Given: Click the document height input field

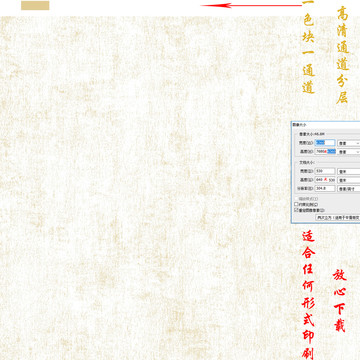Looking at the screenshot, I should pyautogui.click(x=325, y=180).
